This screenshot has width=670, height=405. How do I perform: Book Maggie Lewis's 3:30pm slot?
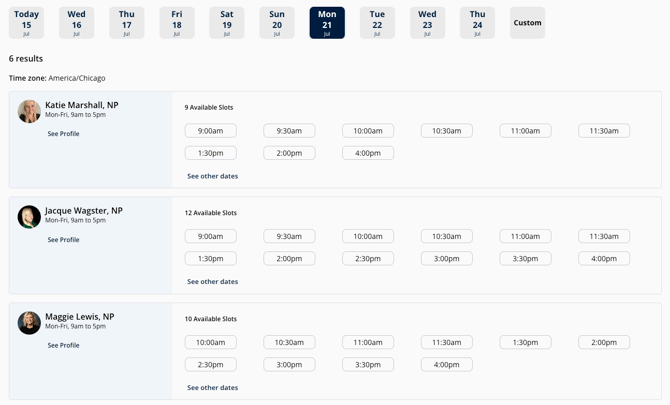point(368,365)
